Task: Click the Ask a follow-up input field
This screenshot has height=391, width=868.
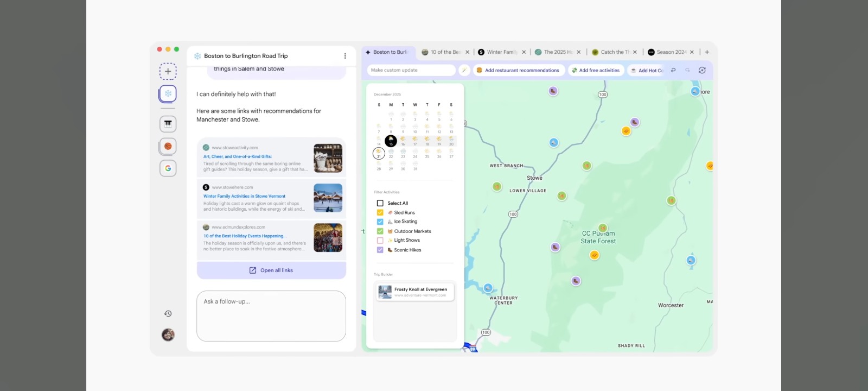Action: (x=271, y=316)
